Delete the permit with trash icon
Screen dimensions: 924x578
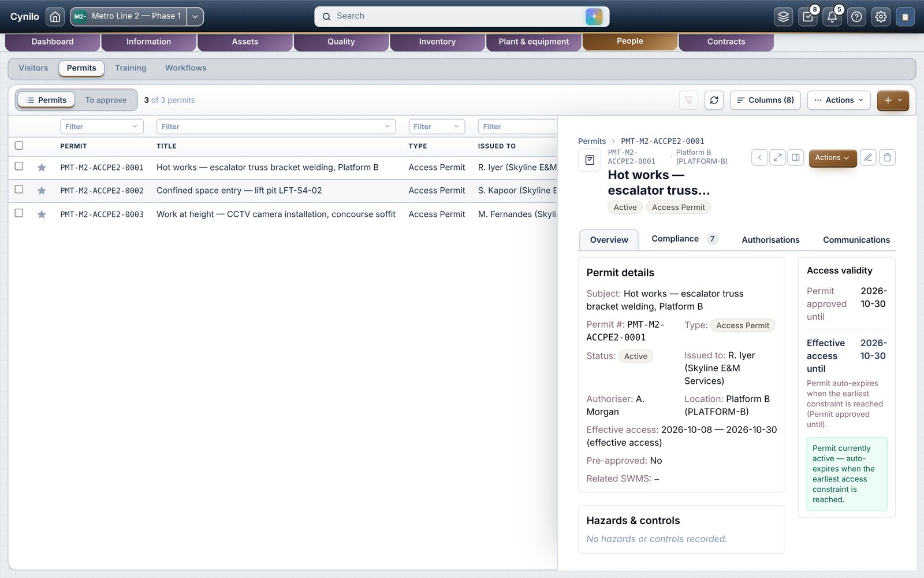point(887,157)
